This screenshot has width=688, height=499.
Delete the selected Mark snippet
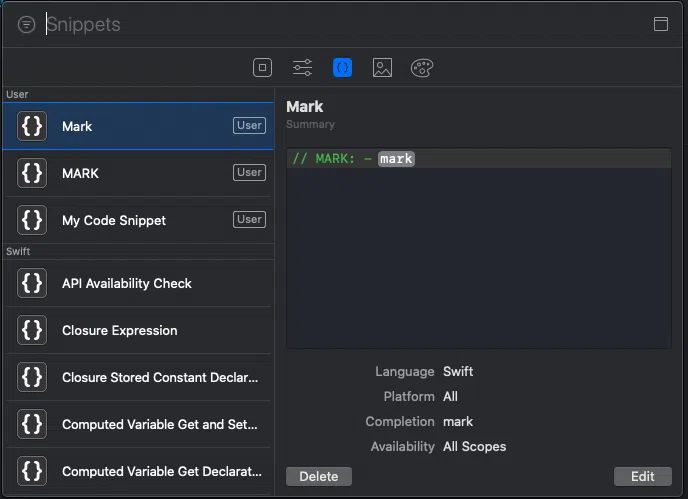pyautogui.click(x=319, y=476)
